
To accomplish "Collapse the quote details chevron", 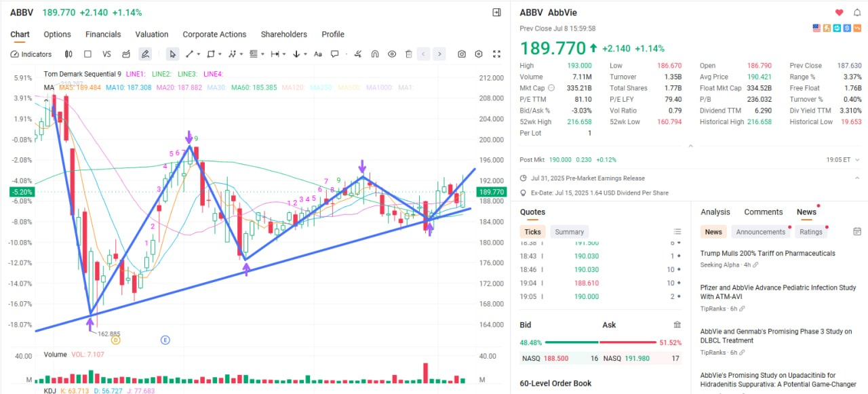I will (x=690, y=145).
